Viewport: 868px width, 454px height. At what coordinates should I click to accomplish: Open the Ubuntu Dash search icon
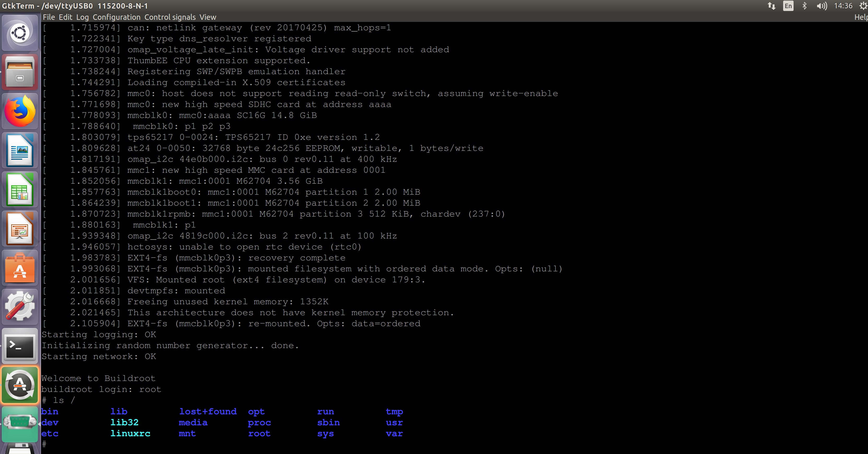click(x=20, y=33)
